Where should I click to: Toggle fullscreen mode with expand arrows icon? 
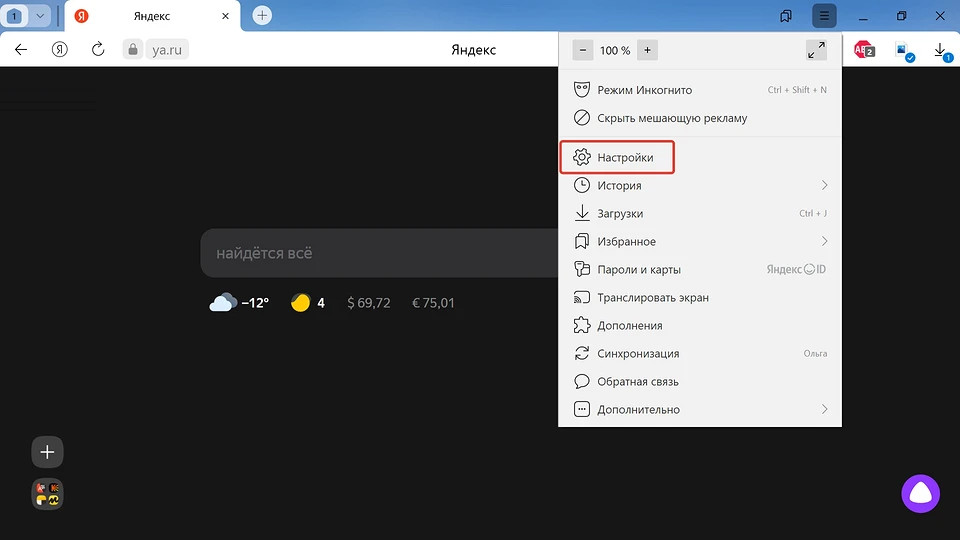pos(816,50)
